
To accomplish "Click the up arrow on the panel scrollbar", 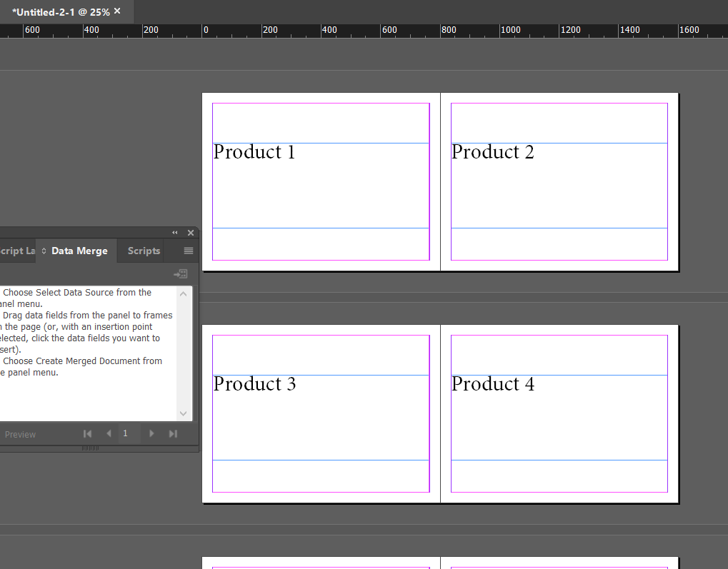I will (x=183, y=293).
